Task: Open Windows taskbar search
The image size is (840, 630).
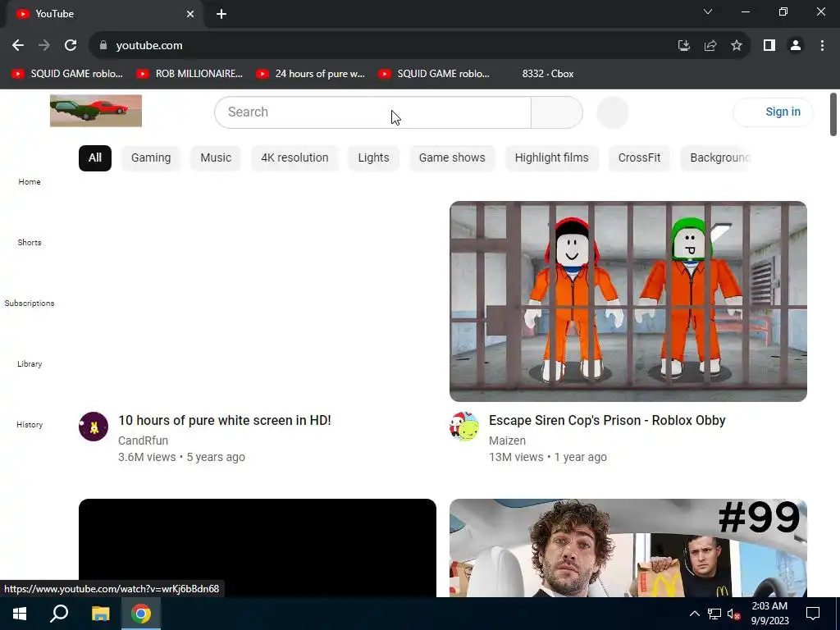Action: click(59, 614)
